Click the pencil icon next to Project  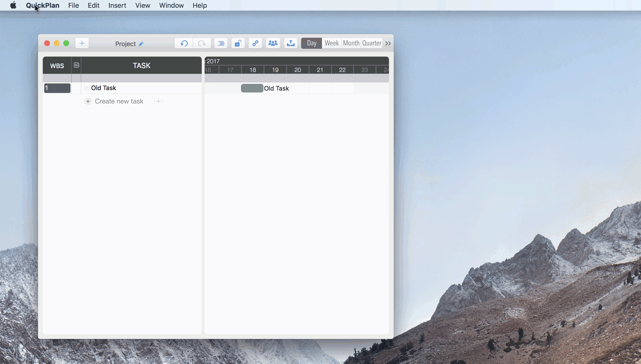(x=141, y=44)
